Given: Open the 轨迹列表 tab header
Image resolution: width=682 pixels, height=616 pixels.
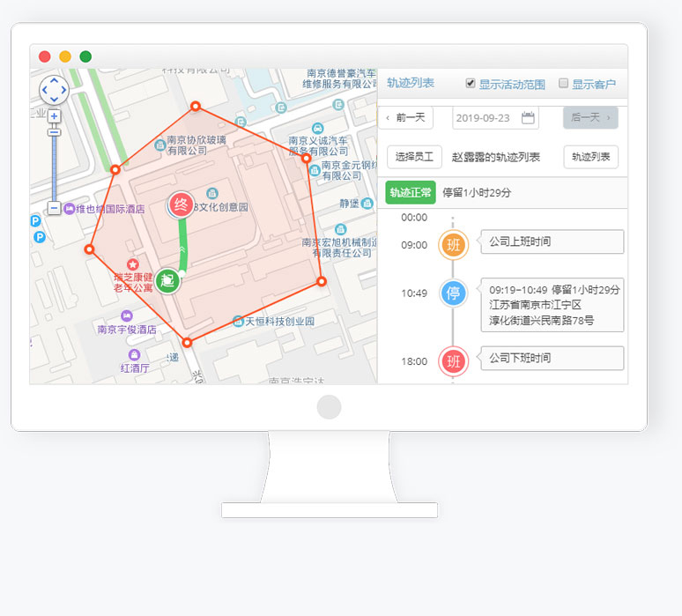Looking at the screenshot, I should [411, 83].
